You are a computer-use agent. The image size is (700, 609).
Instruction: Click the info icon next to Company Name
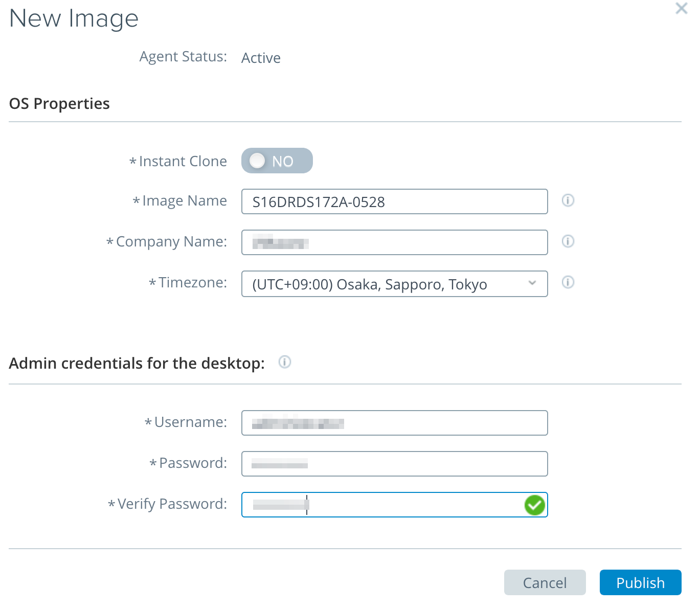coord(568,241)
